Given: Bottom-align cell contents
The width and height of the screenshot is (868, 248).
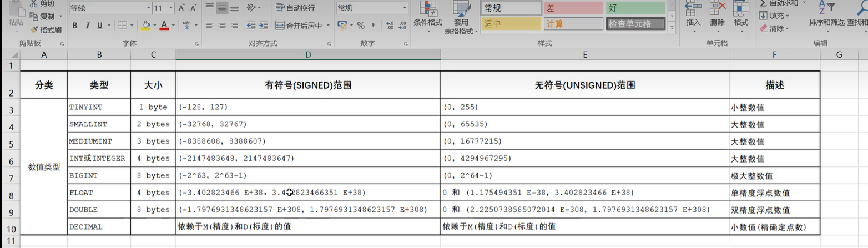Looking at the screenshot, I should point(235,8).
